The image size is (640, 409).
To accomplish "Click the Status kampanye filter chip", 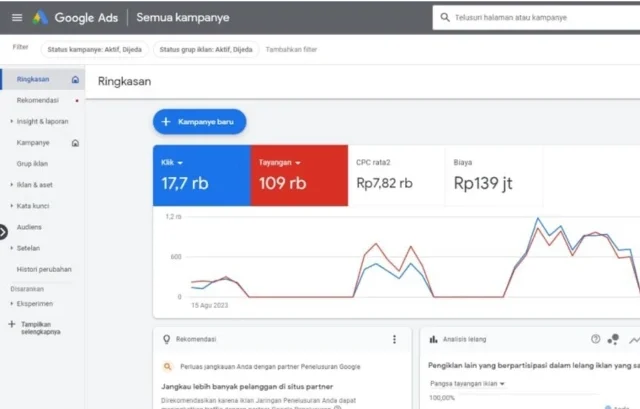I will [x=95, y=48].
